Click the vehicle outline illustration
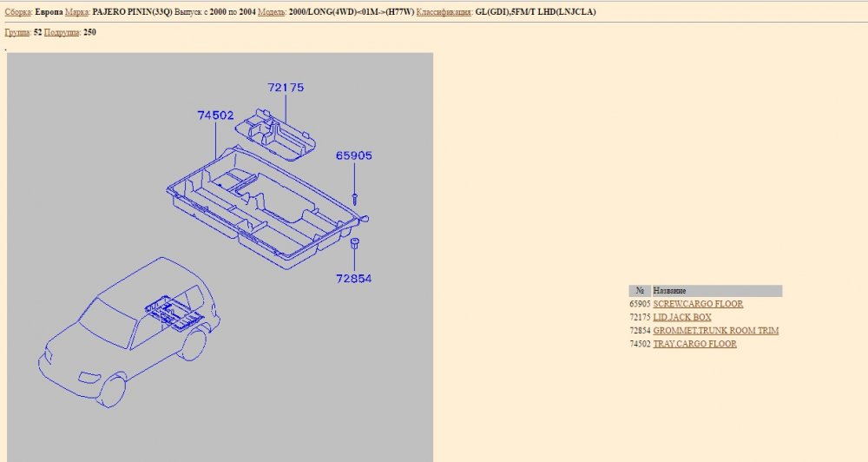The width and height of the screenshot is (868, 462). pyautogui.click(x=129, y=333)
